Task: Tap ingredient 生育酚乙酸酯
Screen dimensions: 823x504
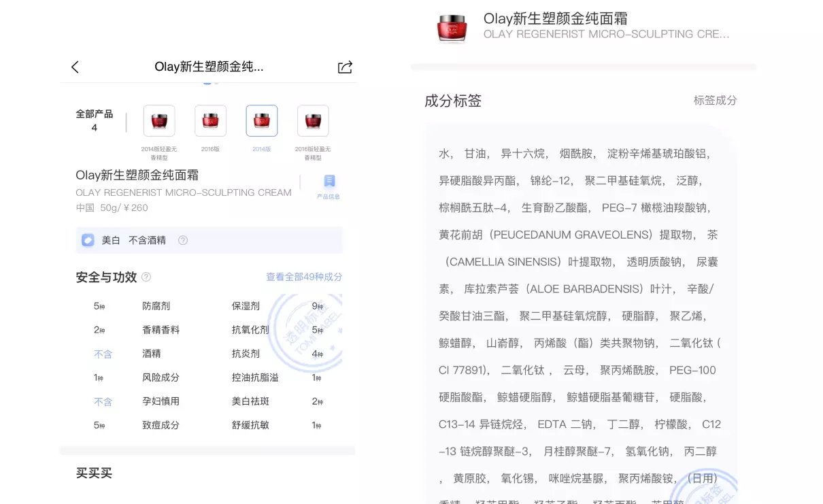Action: [555, 207]
